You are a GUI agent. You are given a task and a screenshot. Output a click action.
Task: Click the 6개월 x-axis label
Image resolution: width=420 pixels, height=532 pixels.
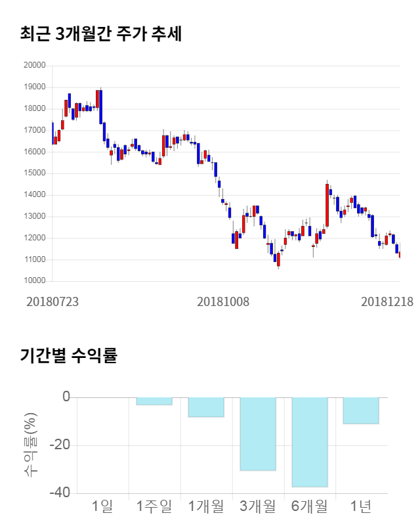click(x=309, y=506)
